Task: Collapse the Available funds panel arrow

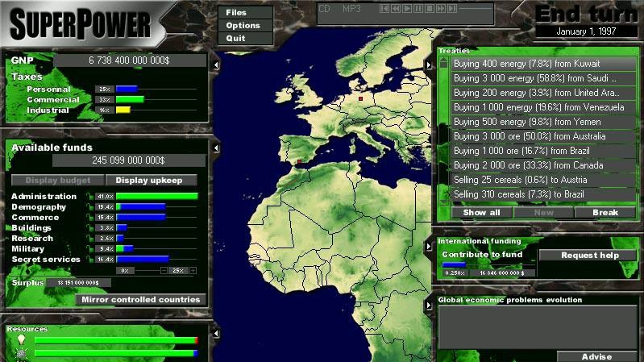Action: click(x=215, y=148)
